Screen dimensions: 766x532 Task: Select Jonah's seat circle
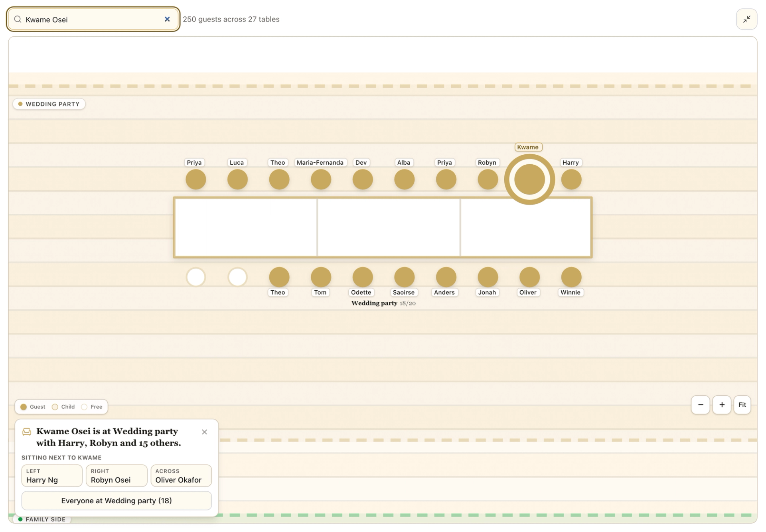[x=488, y=277]
